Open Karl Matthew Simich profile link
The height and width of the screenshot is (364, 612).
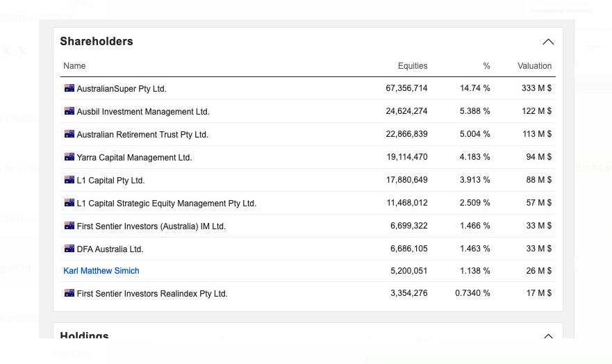pyautogui.click(x=101, y=271)
